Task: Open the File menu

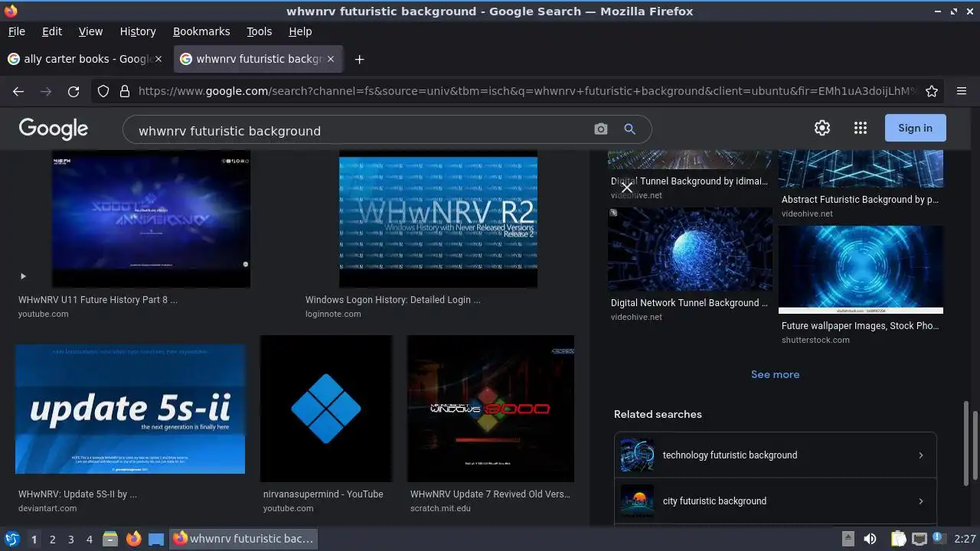Action: tap(16, 31)
